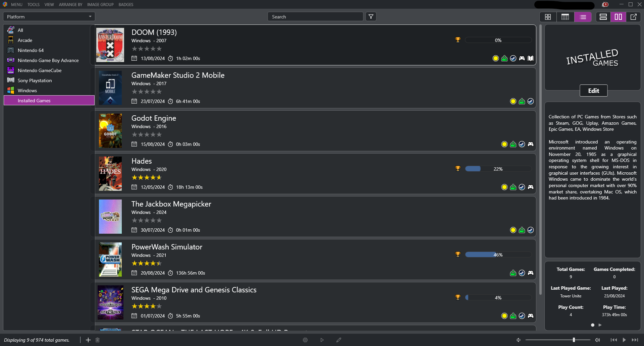The height and width of the screenshot is (346, 644).
Task: Click the low volume speaker icon
Action: [519, 340]
